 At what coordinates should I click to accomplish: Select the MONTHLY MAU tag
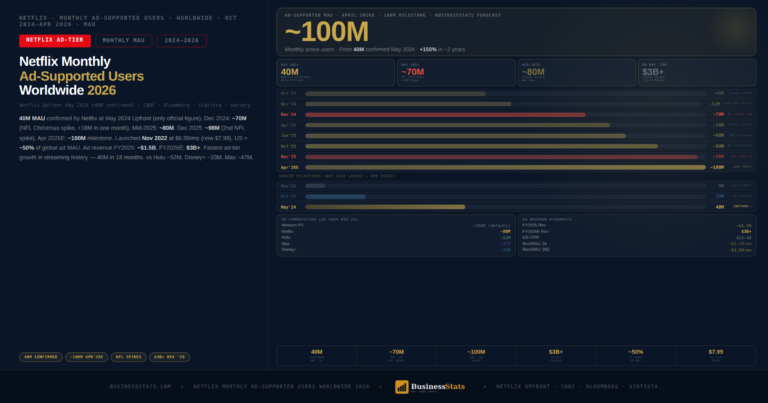(123, 41)
